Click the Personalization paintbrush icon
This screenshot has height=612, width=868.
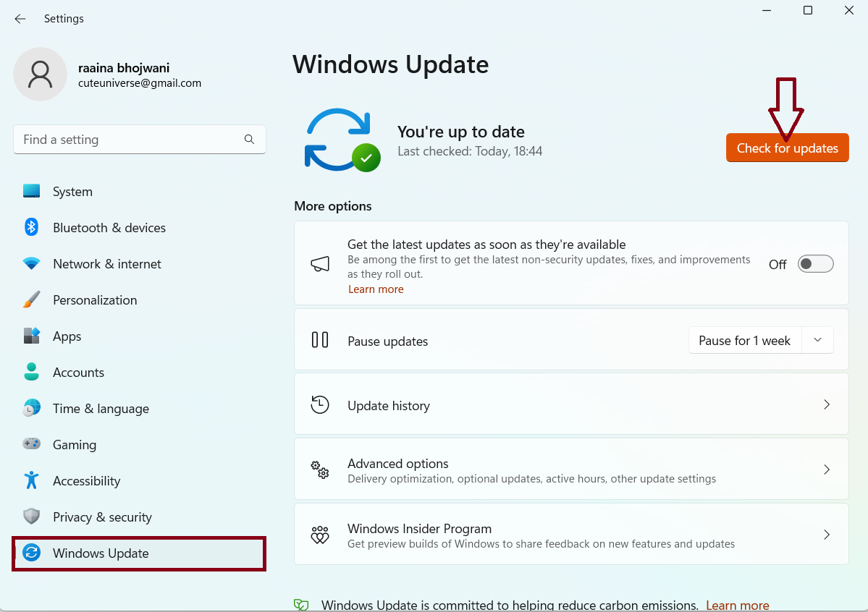point(31,299)
